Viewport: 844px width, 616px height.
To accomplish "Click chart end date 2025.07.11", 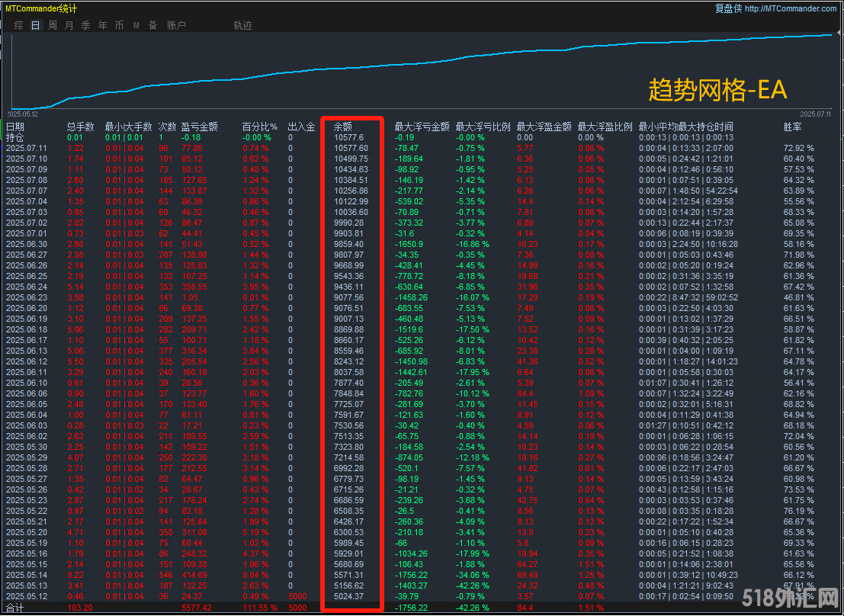I will point(815,114).
